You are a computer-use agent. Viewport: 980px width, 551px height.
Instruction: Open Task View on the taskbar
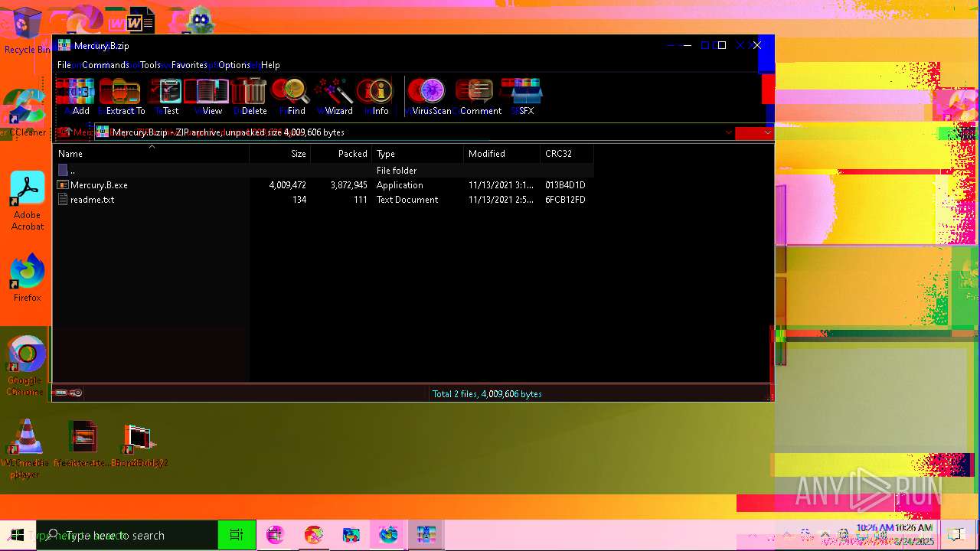pyautogui.click(x=236, y=535)
